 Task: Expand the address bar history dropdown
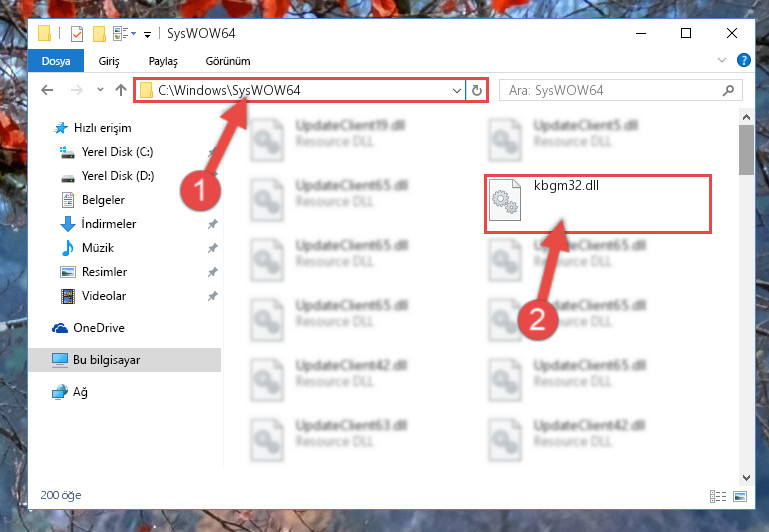tap(457, 91)
